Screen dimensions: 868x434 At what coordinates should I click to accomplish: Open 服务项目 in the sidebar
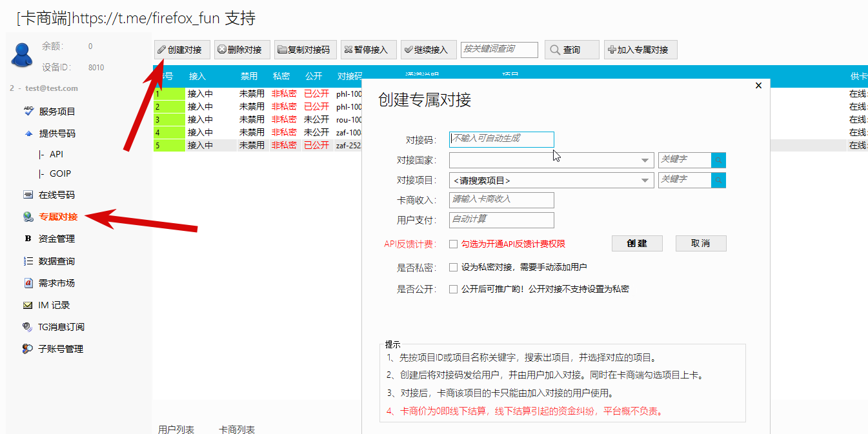[x=57, y=112]
